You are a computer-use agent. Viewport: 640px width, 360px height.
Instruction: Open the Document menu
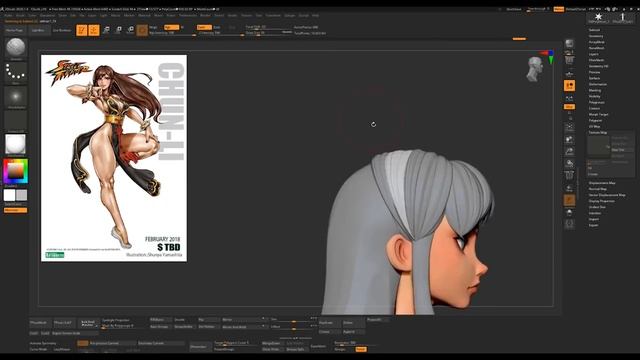pyautogui.click(x=47, y=16)
